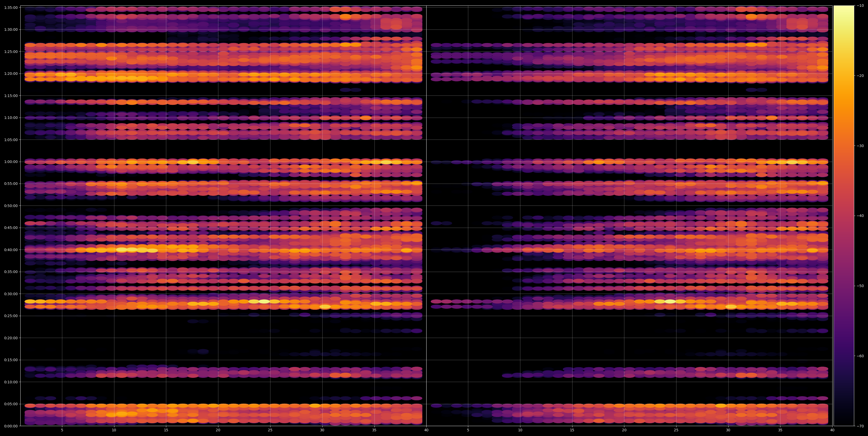Click the colorbar tick label −10
The height and width of the screenshot is (436, 868).
860,6
